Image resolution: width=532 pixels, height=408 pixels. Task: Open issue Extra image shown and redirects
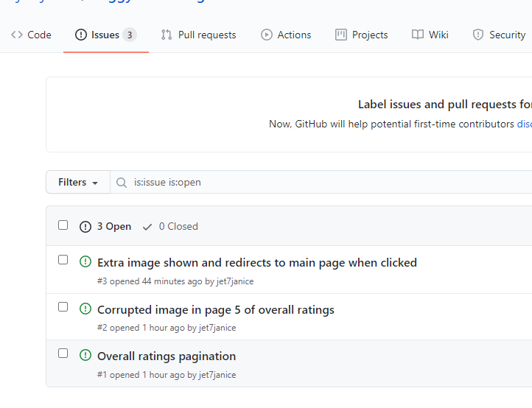click(257, 262)
